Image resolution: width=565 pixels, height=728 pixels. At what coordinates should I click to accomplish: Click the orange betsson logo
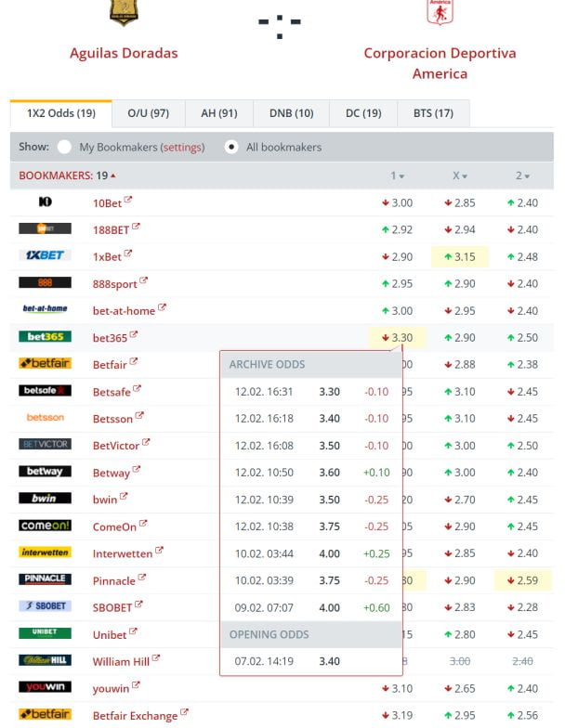[x=45, y=418]
